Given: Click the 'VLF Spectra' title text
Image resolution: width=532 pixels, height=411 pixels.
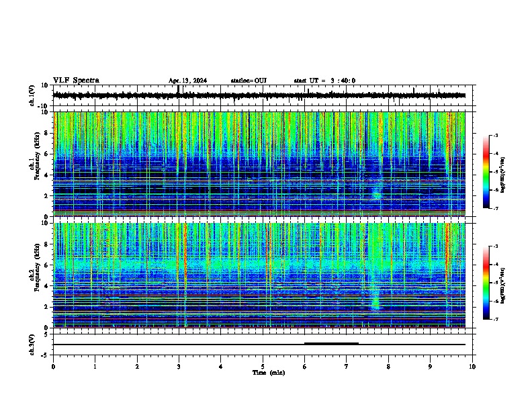Looking at the screenshot, I should tap(76, 81).
